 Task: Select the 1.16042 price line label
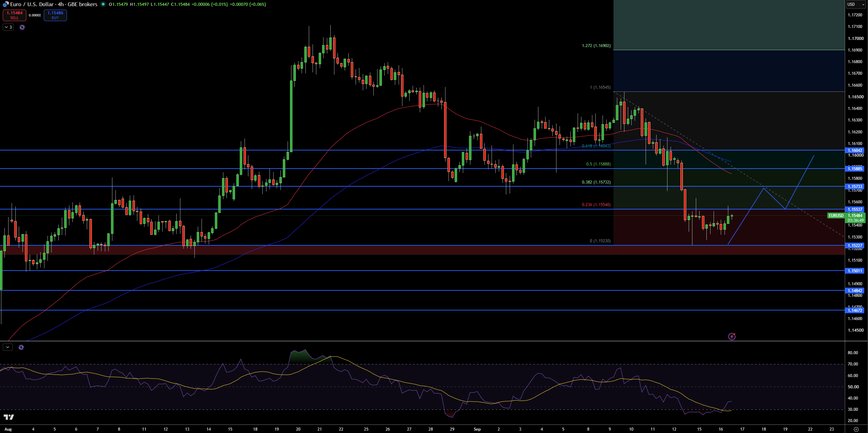[x=854, y=150]
